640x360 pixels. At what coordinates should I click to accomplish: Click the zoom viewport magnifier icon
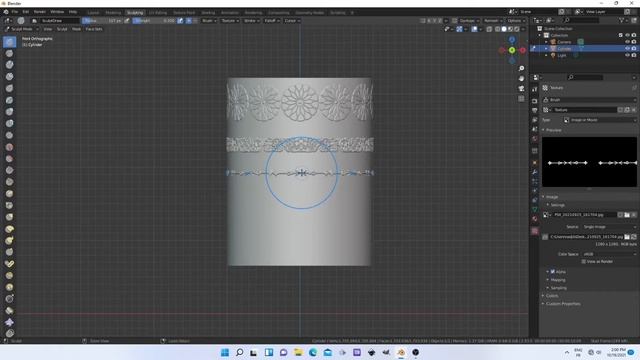coord(521,68)
